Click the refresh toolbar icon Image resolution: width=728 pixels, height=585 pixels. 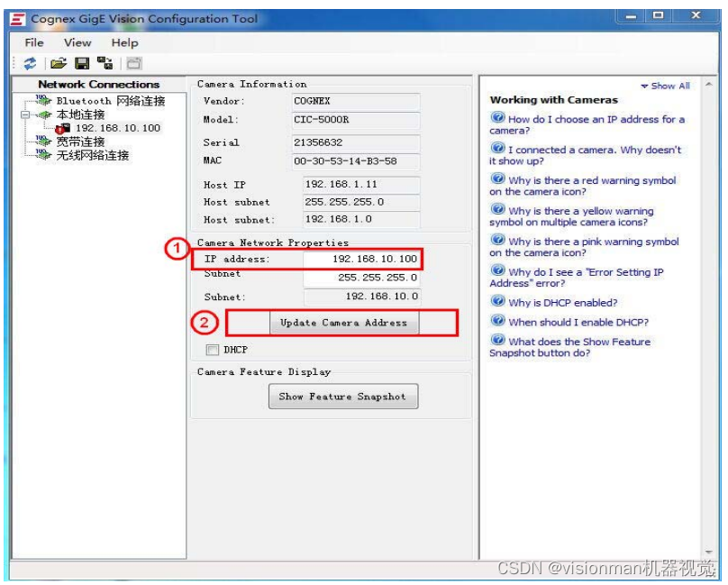[30, 63]
